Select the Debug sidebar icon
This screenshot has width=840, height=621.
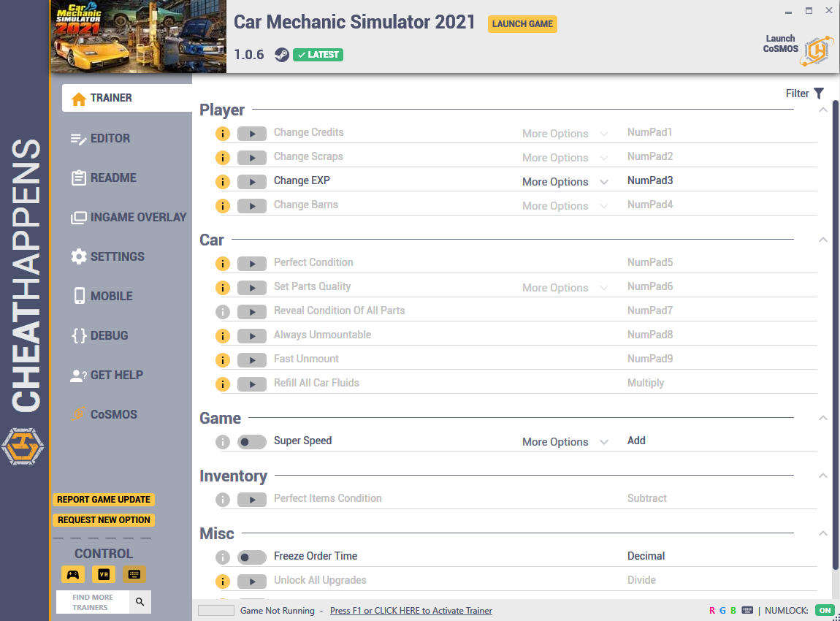coord(79,335)
